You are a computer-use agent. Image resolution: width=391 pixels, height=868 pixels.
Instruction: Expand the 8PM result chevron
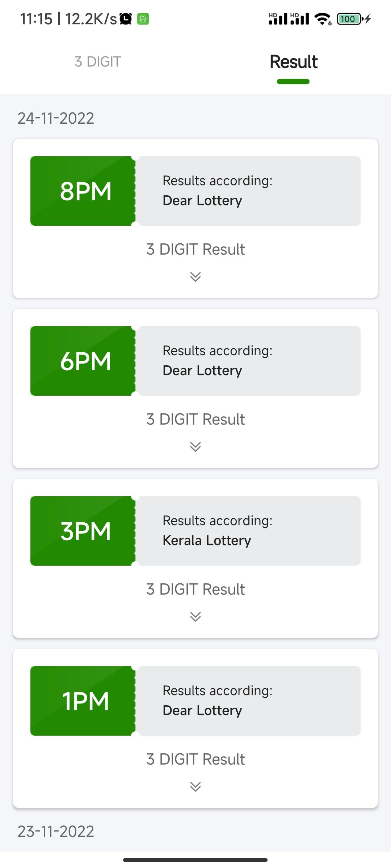(x=195, y=277)
